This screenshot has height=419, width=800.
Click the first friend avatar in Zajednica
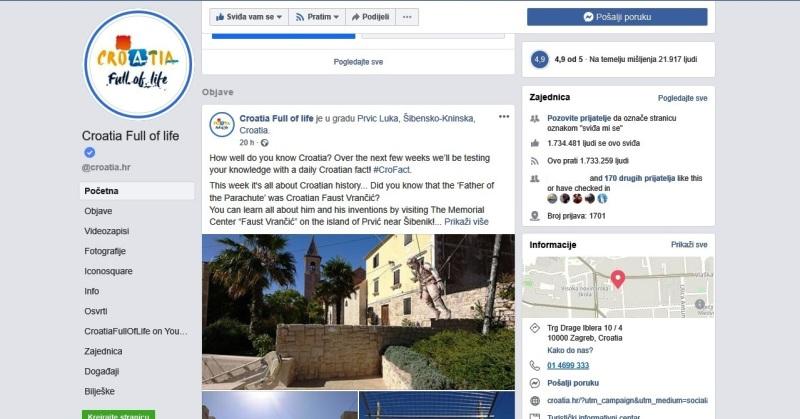[552, 199]
